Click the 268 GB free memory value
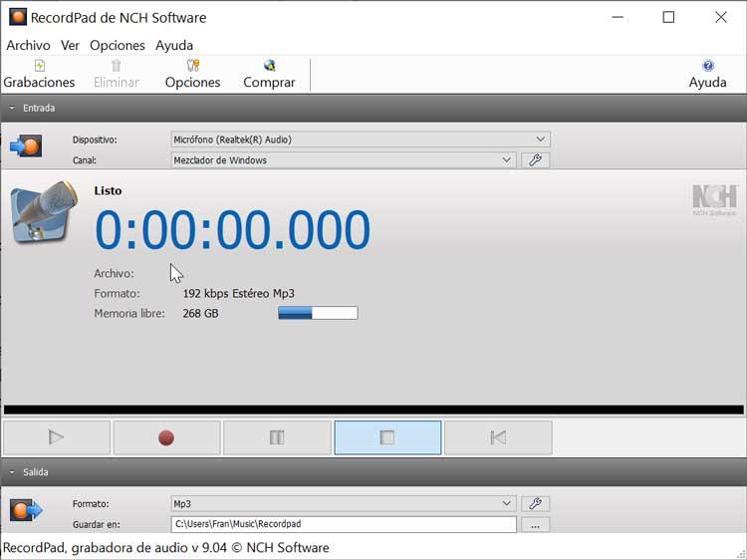 click(x=200, y=314)
